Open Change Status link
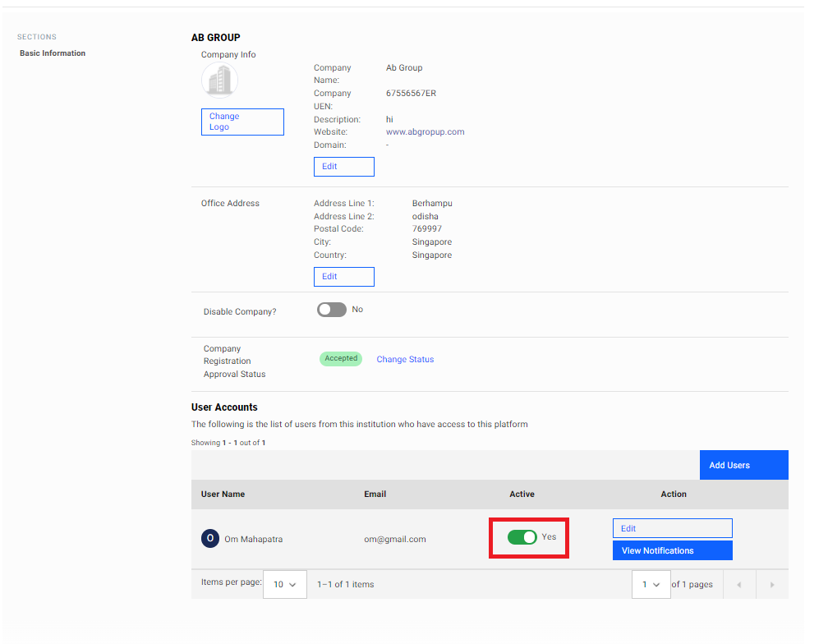Screen dimensions: 828x644 (x=404, y=358)
